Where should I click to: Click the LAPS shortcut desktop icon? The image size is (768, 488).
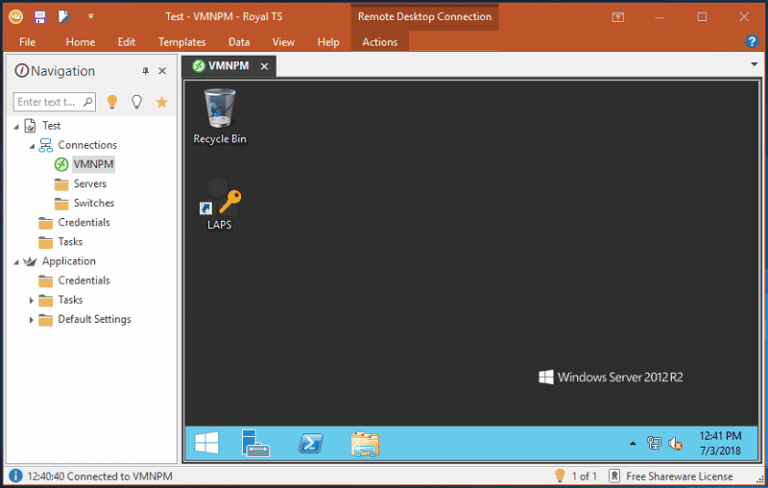(x=219, y=204)
